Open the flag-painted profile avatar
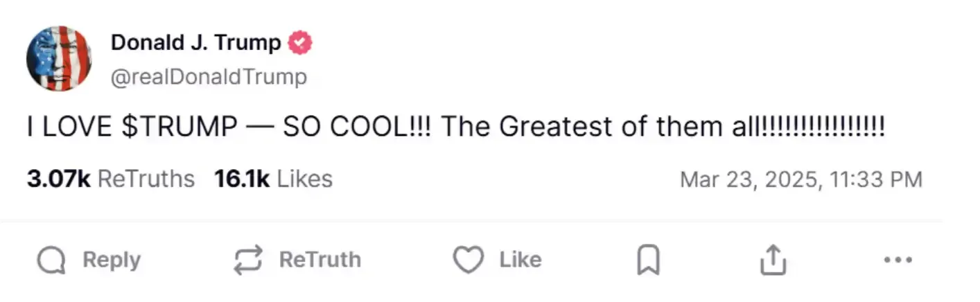The width and height of the screenshot is (980, 302). [59, 59]
